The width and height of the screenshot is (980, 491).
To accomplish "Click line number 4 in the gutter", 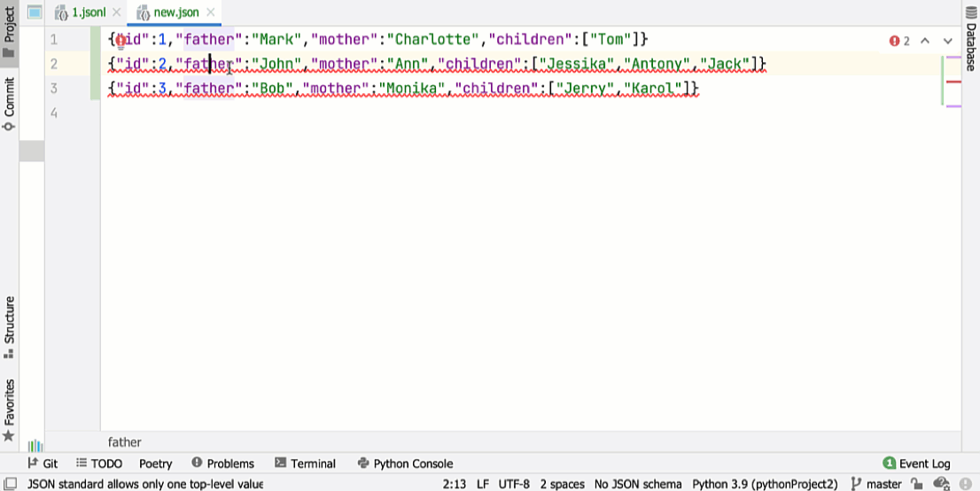I will pos(54,113).
